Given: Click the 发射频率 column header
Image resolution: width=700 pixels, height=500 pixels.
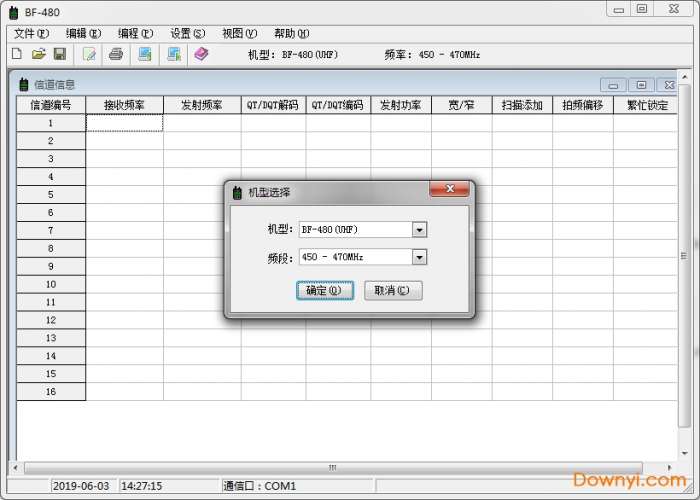Looking at the screenshot, I should [202, 105].
